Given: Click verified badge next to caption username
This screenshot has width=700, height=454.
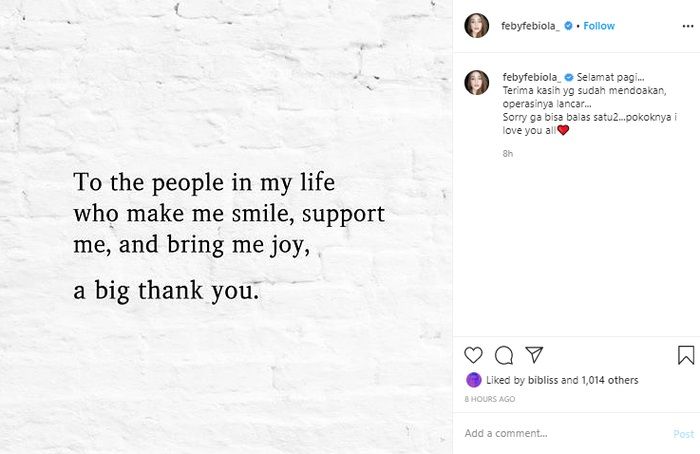Looking at the screenshot, I should (x=569, y=78).
